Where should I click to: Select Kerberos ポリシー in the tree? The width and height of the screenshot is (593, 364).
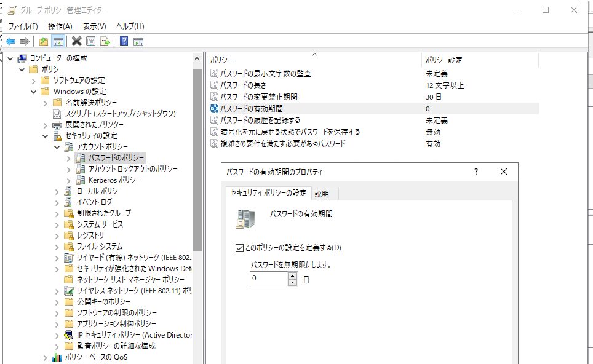pyautogui.click(x=114, y=180)
